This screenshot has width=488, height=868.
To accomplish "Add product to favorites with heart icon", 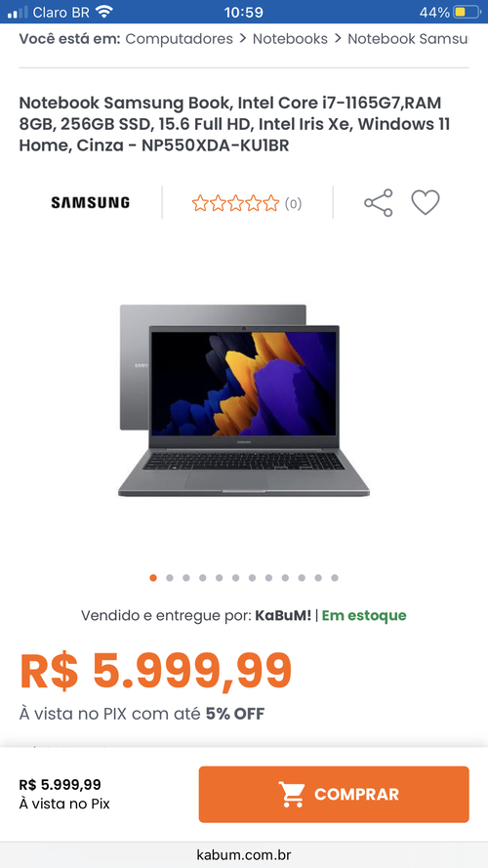I will pyautogui.click(x=425, y=203).
